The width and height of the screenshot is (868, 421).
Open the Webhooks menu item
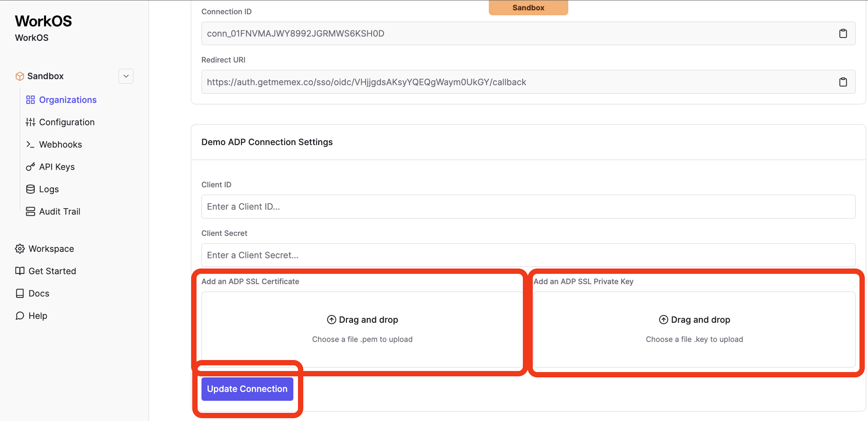60,144
